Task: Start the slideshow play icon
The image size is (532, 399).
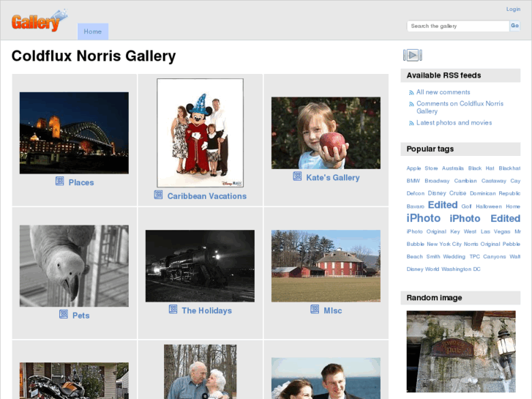Action: 412,55
